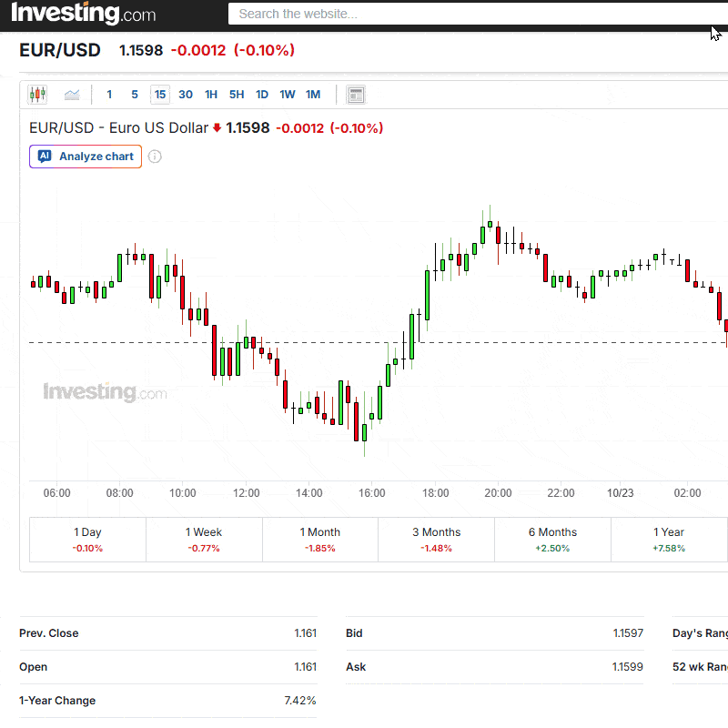The height and width of the screenshot is (728, 728).
Task: Click the AI badge on Analyze chart
Action: 45,157
